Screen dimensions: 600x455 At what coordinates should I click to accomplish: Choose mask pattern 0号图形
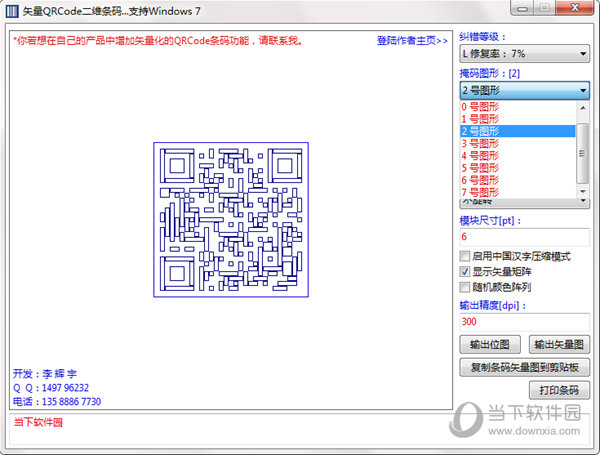[x=517, y=106]
